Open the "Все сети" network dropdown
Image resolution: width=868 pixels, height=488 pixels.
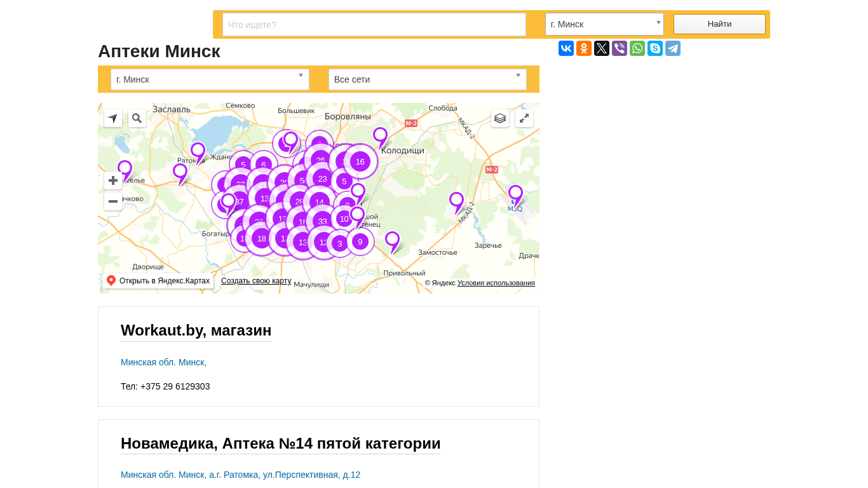tap(427, 79)
